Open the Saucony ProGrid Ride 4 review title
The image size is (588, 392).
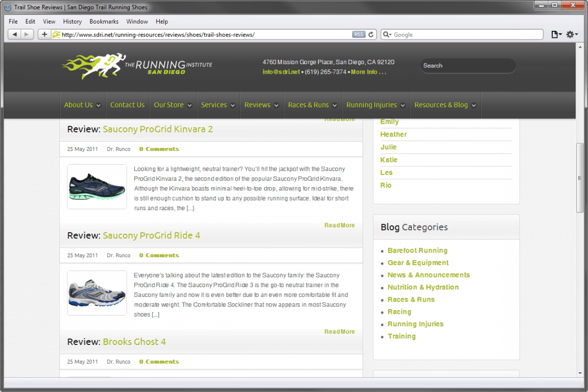point(151,236)
